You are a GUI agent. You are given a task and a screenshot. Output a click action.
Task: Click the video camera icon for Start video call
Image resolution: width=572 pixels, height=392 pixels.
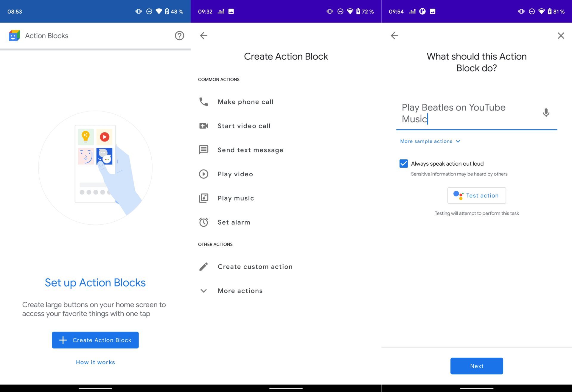point(203,126)
